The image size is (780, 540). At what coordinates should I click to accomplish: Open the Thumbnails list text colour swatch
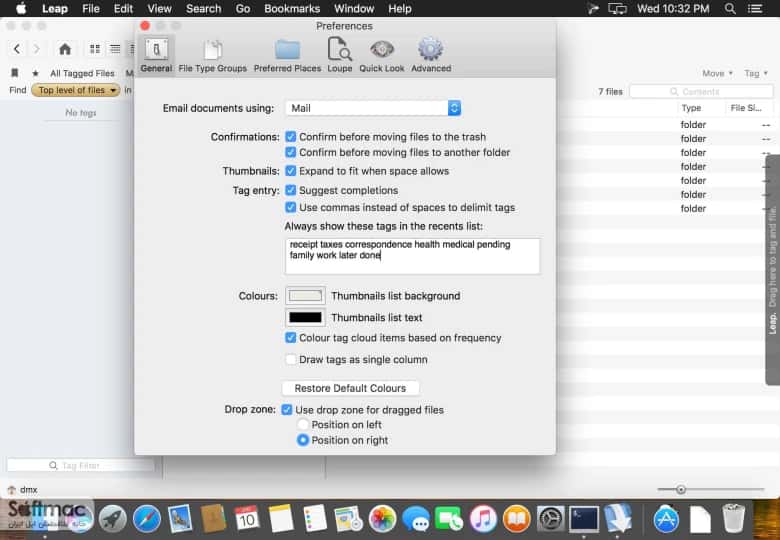pyautogui.click(x=305, y=317)
